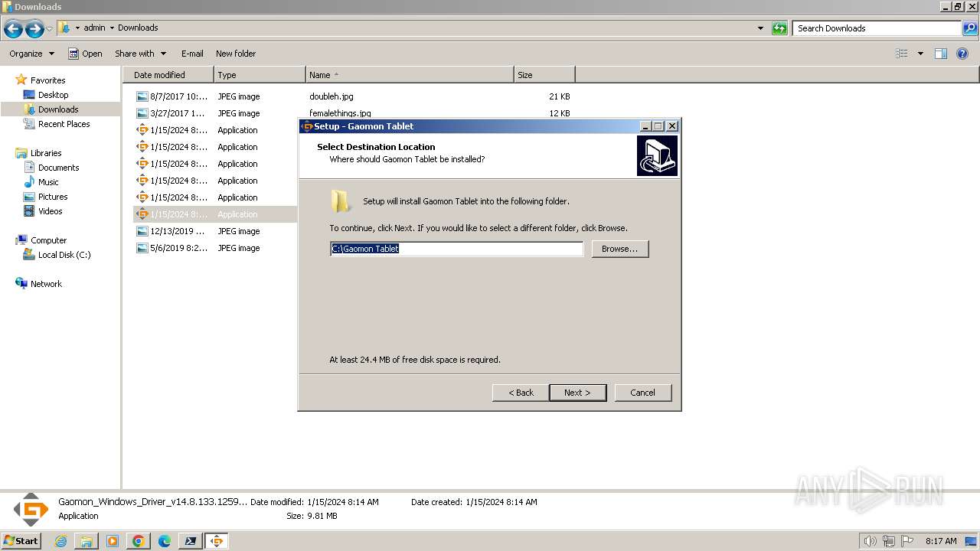
Task: Open the Share with menu
Action: 140,54
